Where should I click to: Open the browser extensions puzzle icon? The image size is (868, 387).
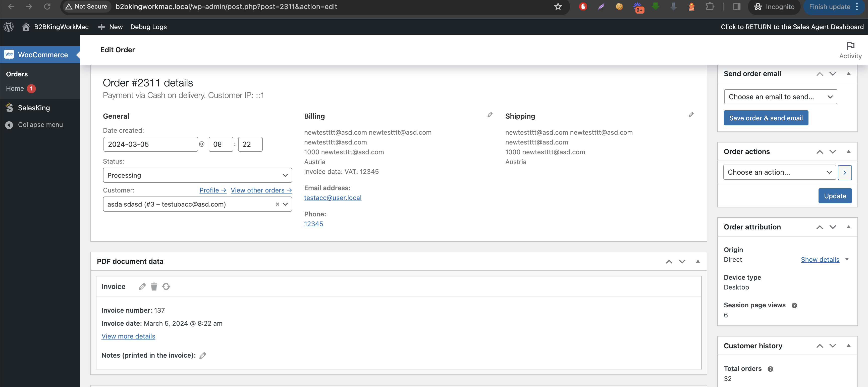tap(710, 6)
